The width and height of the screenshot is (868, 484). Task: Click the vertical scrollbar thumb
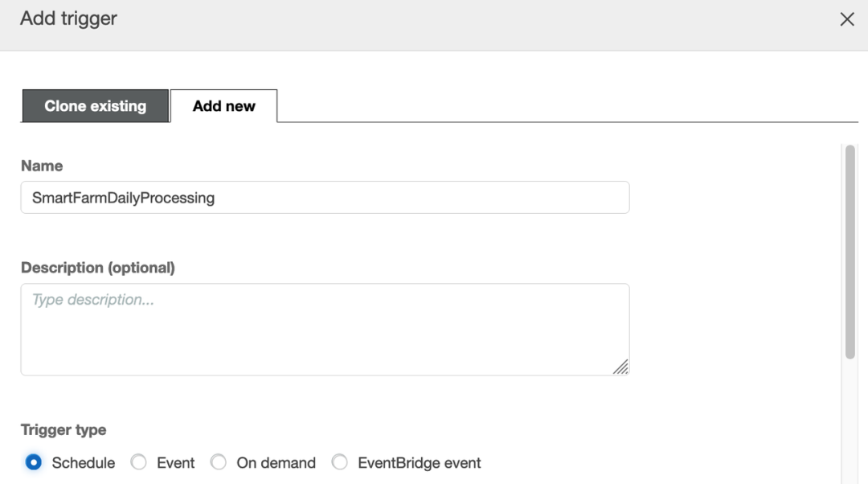coord(850,251)
